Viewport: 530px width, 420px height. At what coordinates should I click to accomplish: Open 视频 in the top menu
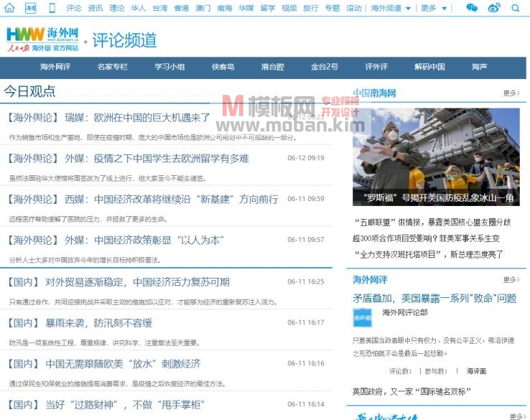click(289, 8)
